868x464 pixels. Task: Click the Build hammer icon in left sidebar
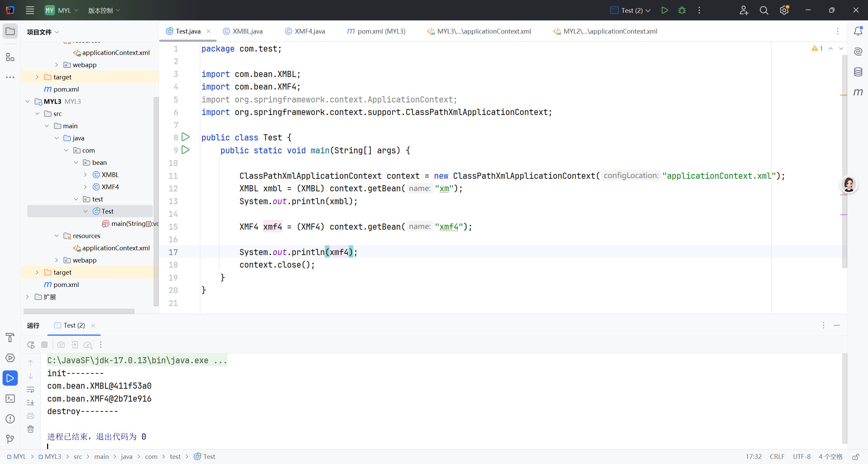(x=10, y=337)
